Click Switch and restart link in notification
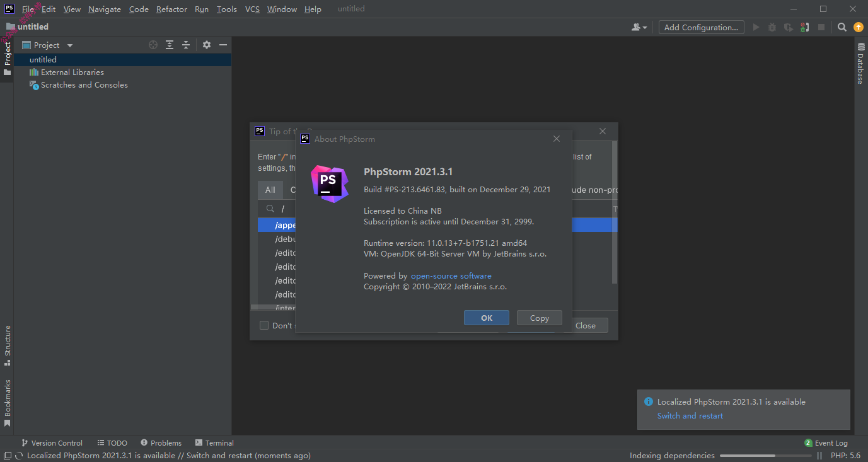 point(690,416)
